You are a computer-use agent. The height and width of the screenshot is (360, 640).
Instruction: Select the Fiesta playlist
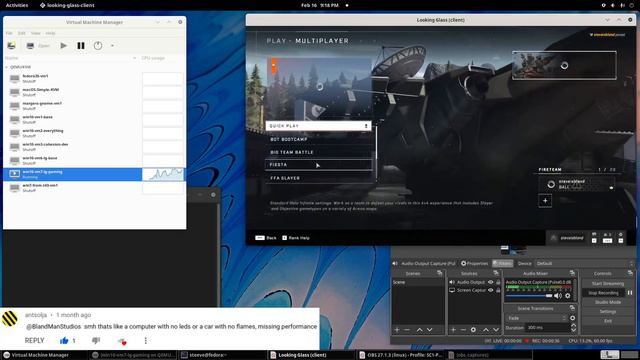(318, 164)
